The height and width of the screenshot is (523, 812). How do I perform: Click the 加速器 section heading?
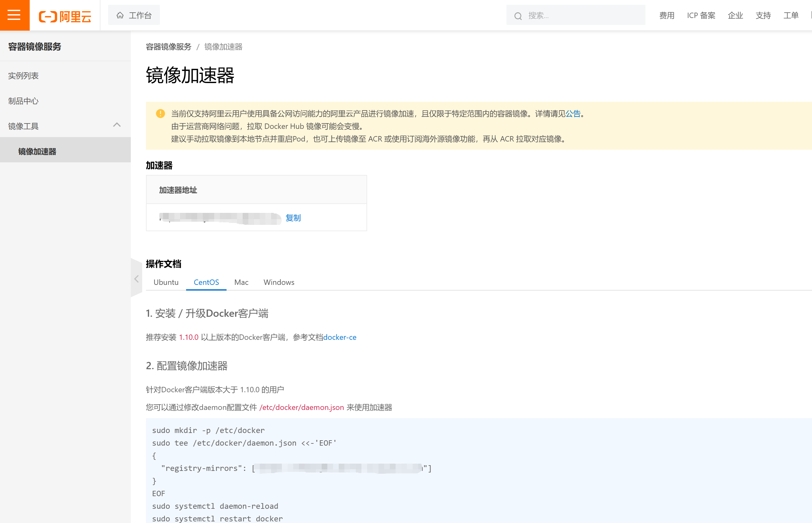pos(159,165)
